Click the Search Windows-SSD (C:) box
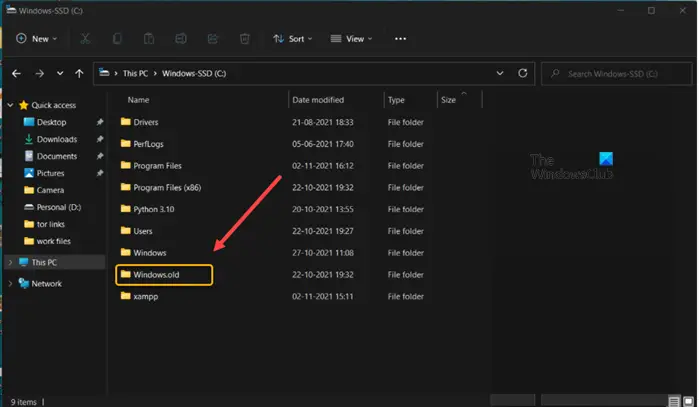 click(x=617, y=74)
